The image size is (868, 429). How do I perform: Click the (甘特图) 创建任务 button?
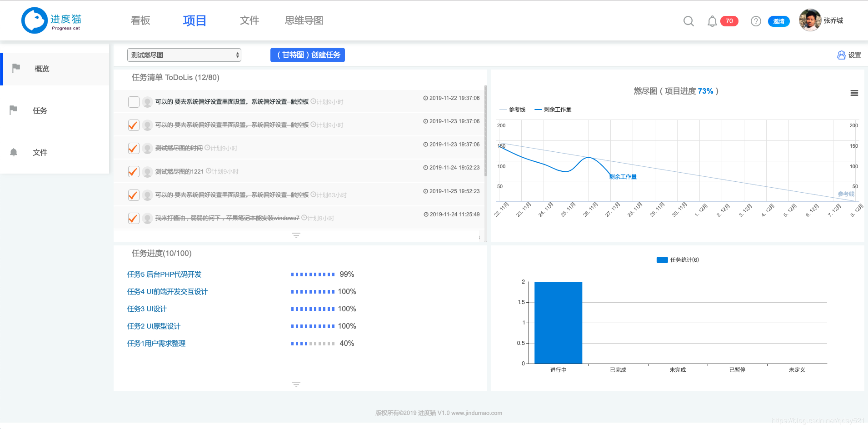[x=308, y=55]
